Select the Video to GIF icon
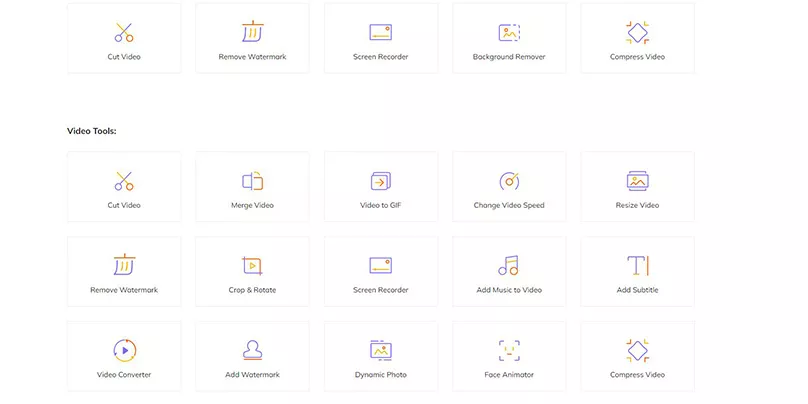This screenshot has width=808, height=404. (381, 181)
